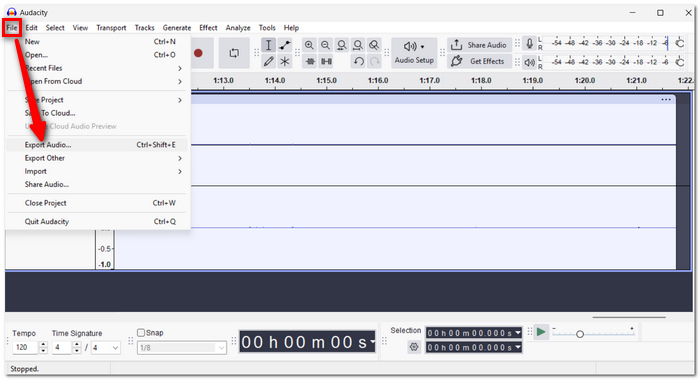Open the Generate menu
This screenshot has width=700, height=380.
[177, 28]
